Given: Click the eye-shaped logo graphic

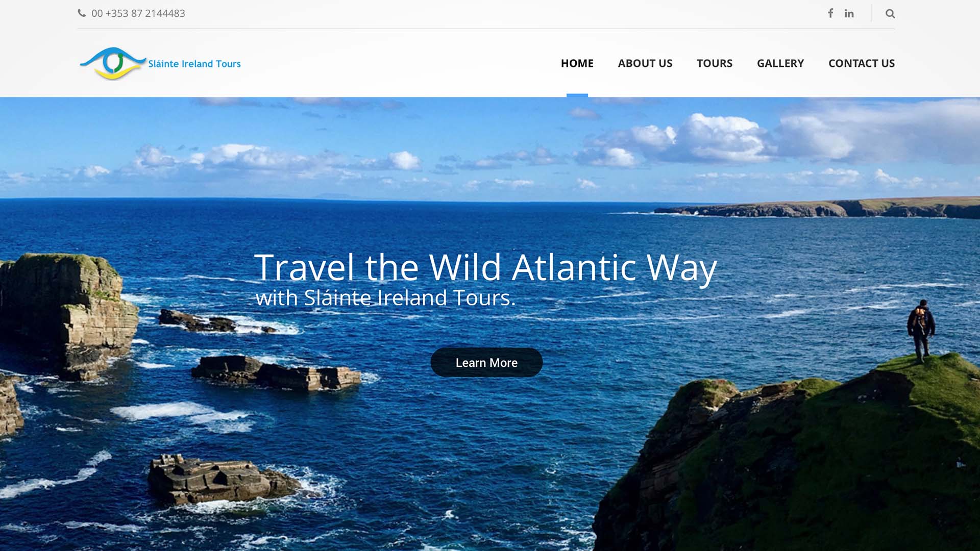Looking at the screenshot, I should click(x=113, y=64).
